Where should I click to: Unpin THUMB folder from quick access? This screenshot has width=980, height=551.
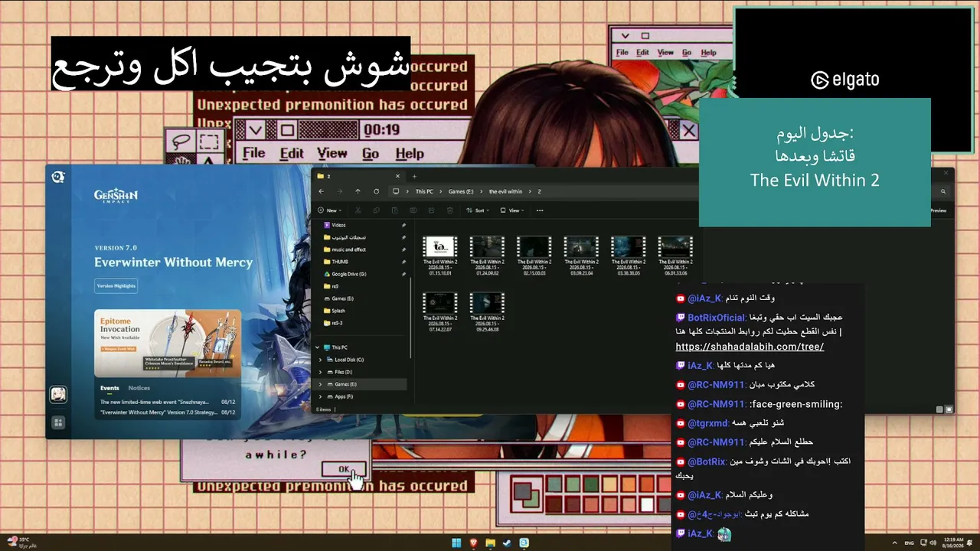coord(403,262)
